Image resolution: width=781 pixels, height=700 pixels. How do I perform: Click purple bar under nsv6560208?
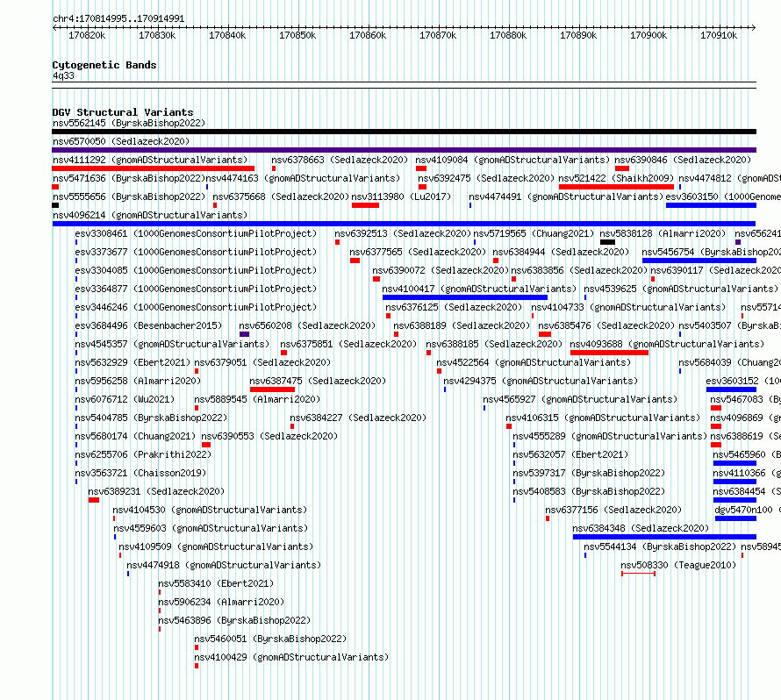pyautogui.click(x=244, y=334)
